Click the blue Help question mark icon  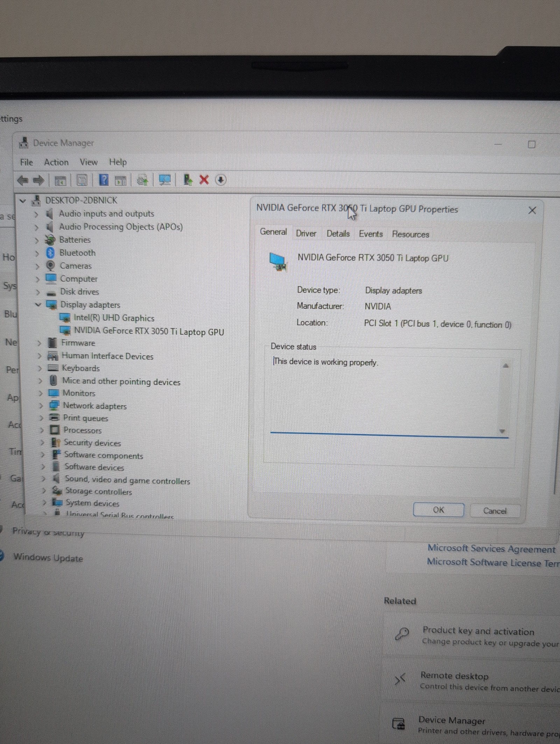pos(104,180)
